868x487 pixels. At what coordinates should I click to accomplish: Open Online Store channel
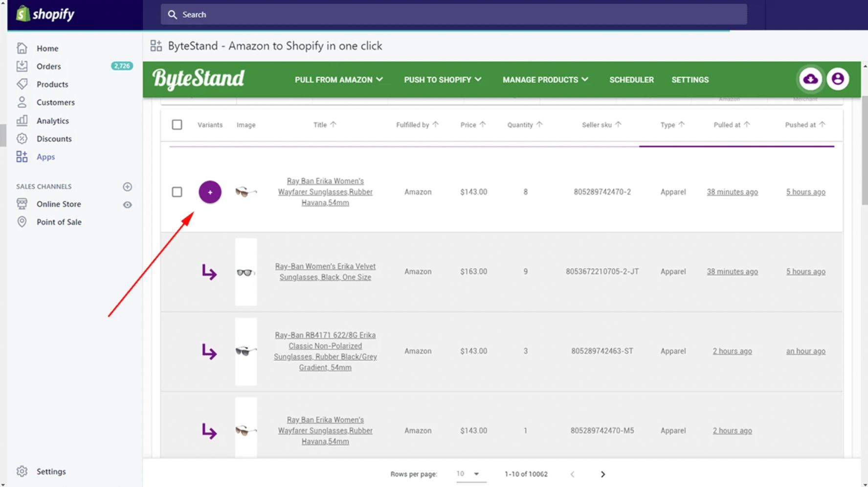59,204
